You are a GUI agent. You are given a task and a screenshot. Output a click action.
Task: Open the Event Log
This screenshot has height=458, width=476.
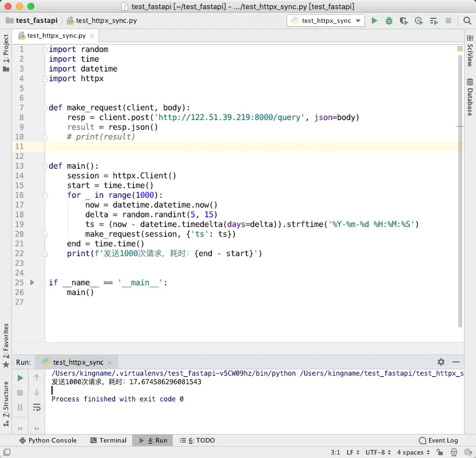438,440
